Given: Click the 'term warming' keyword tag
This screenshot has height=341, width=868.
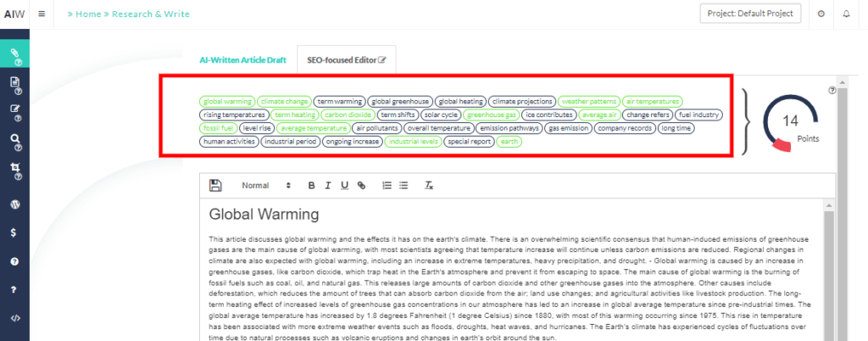Looking at the screenshot, I should pos(340,101).
